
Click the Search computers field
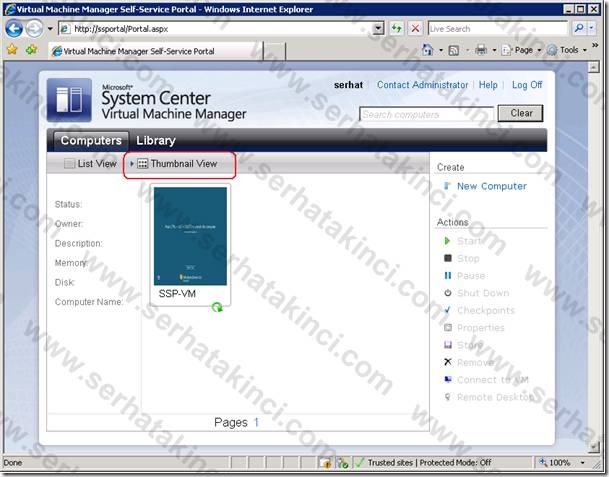(x=426, y=114)
